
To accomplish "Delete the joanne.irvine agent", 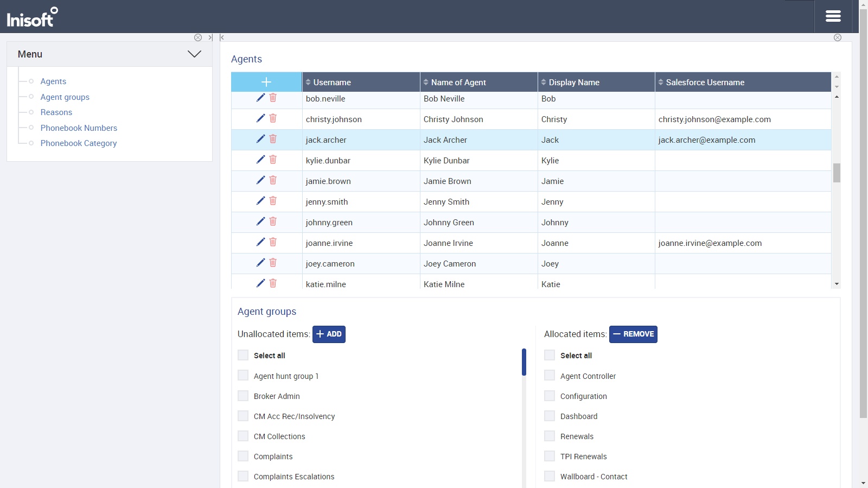I will (273, 242).
